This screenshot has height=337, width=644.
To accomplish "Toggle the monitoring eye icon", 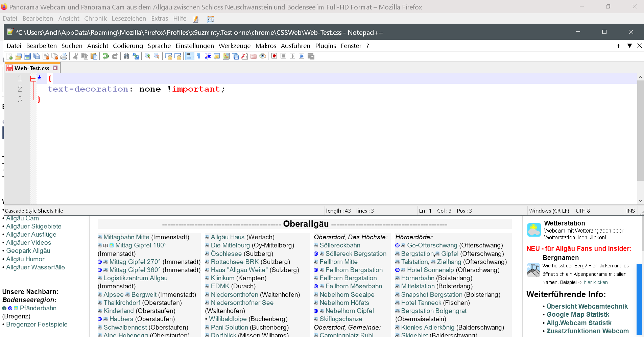I will point(263,56).
